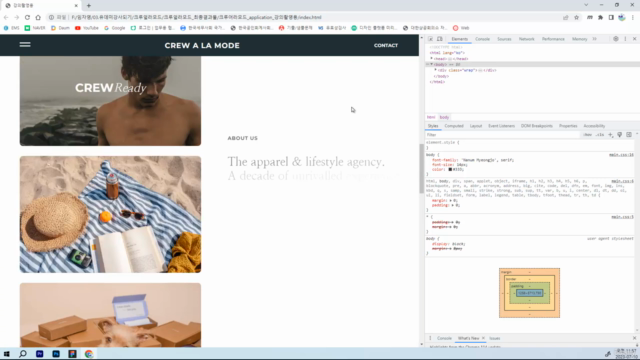The image size is (640, 360).
Task: Reload the page in browser toolbar
Action: [27, 17]
